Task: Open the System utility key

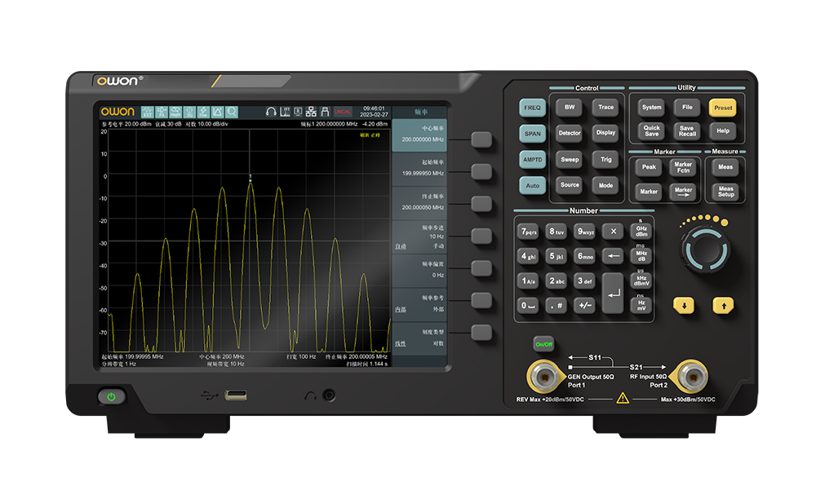Action: (x=651, y=108)
